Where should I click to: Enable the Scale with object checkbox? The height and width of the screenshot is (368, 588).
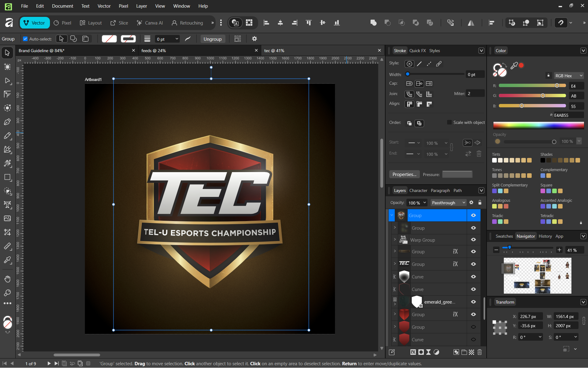449,122
